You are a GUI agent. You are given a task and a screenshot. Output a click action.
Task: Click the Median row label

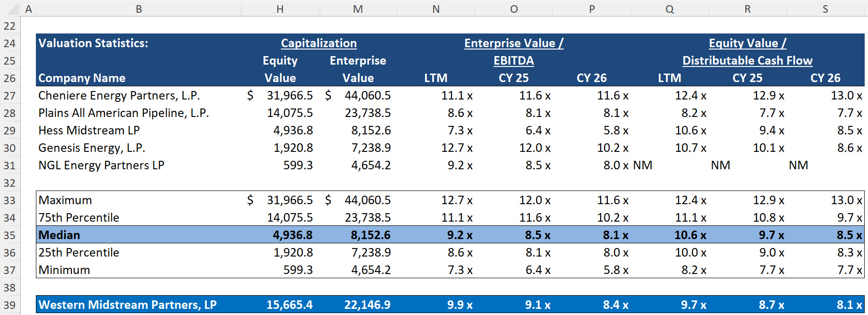coord(59,235)
